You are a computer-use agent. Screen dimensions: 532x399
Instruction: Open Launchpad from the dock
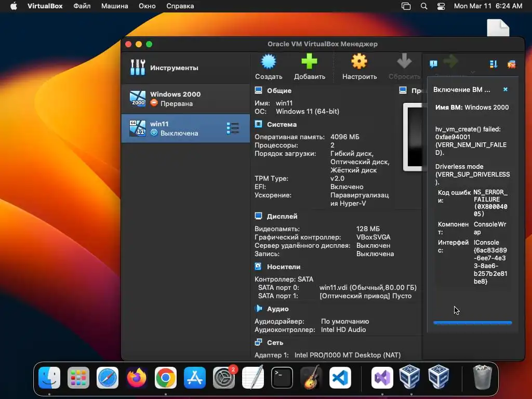click(x=78, y=378)
